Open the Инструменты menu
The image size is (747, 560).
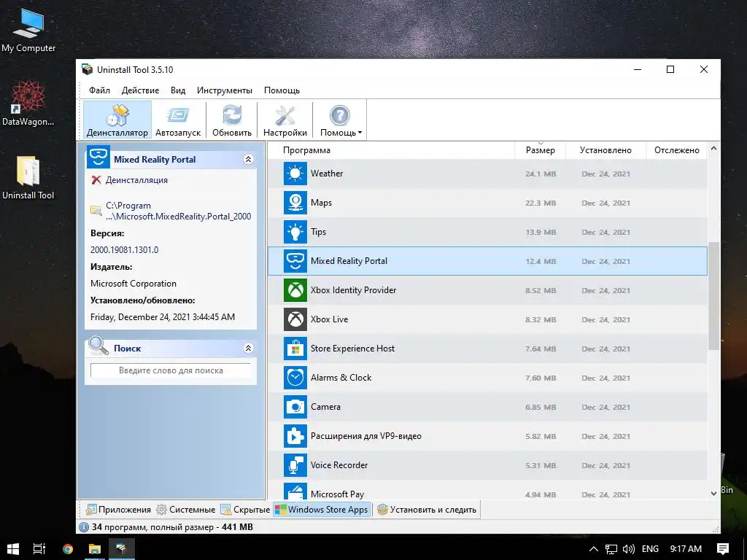coord(225,90)
